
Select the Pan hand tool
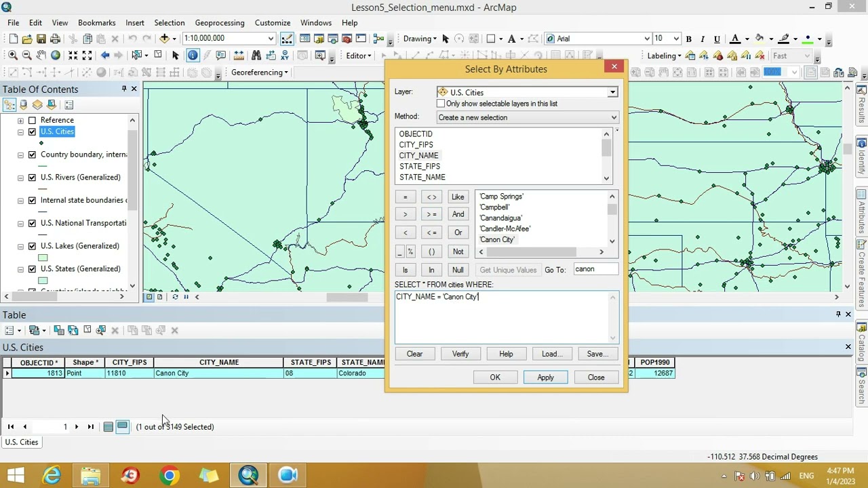[x=41, y=56]
